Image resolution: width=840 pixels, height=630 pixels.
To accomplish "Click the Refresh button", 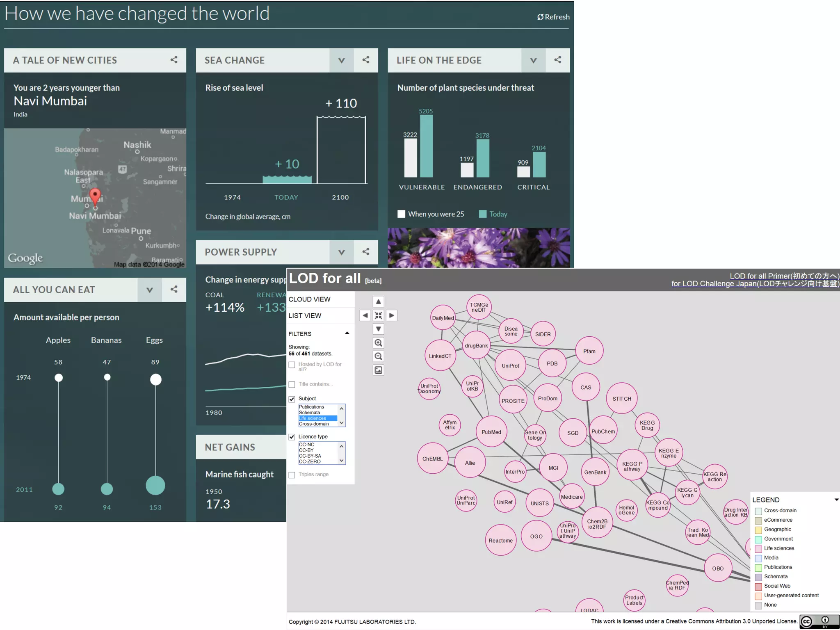I will tap(553, 17).
